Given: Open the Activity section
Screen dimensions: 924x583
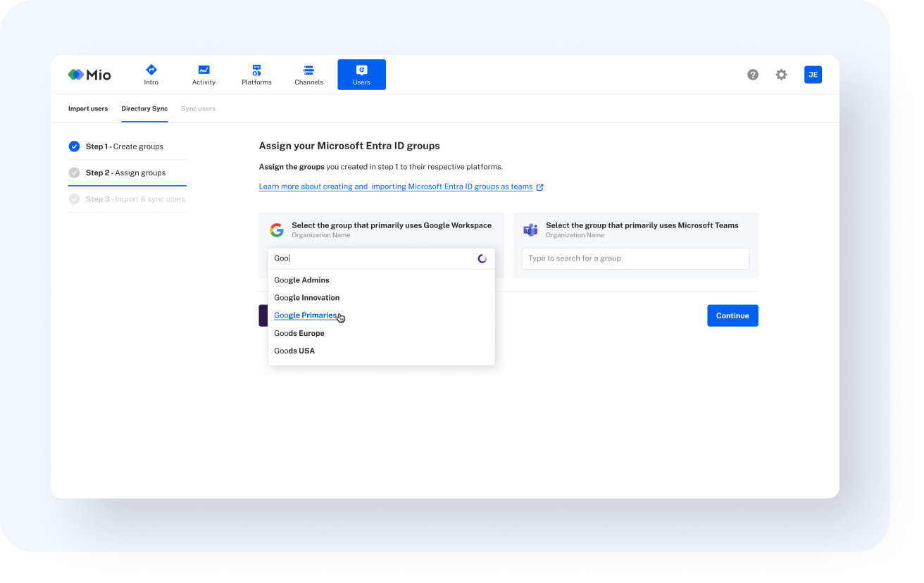Looking at the screenshot, I should point(204,75).
